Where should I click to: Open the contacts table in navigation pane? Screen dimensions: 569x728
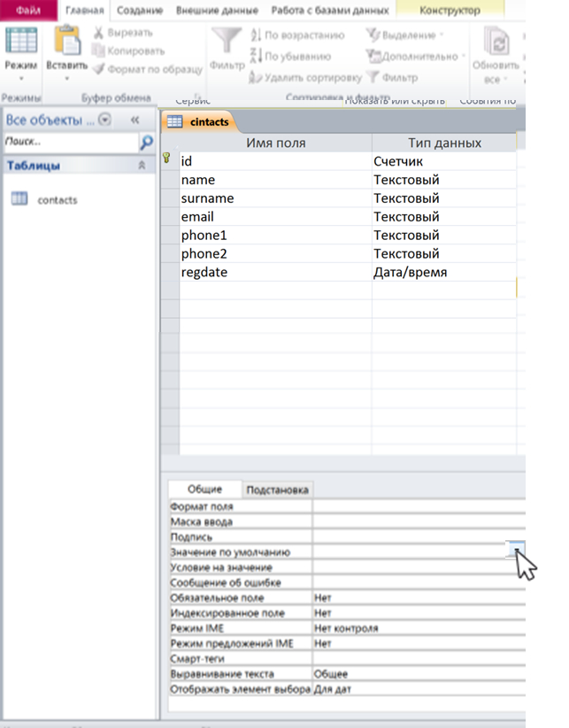tap(57, 200)
